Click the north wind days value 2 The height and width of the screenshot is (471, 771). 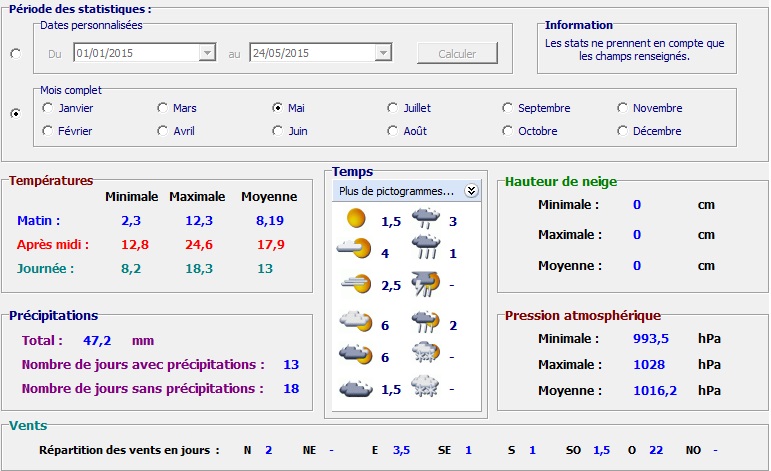268,450
